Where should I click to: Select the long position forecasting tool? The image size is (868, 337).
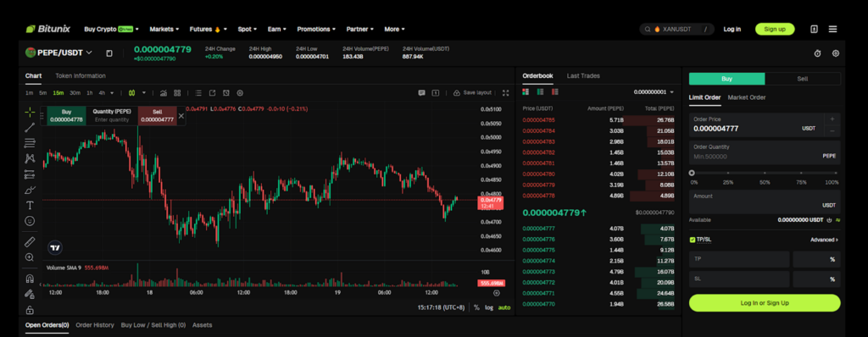[x=30, y=174]
